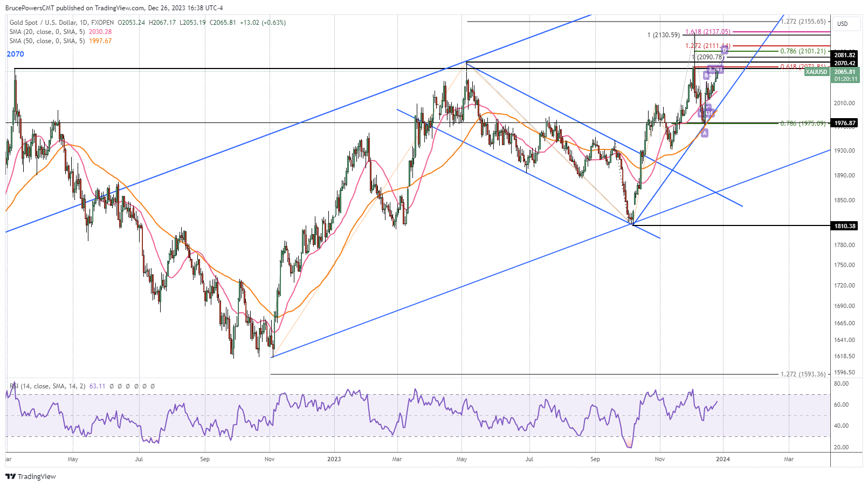Click the 1976.87 price axis label
The image size is (868, 486).
(x=845, y=123)
